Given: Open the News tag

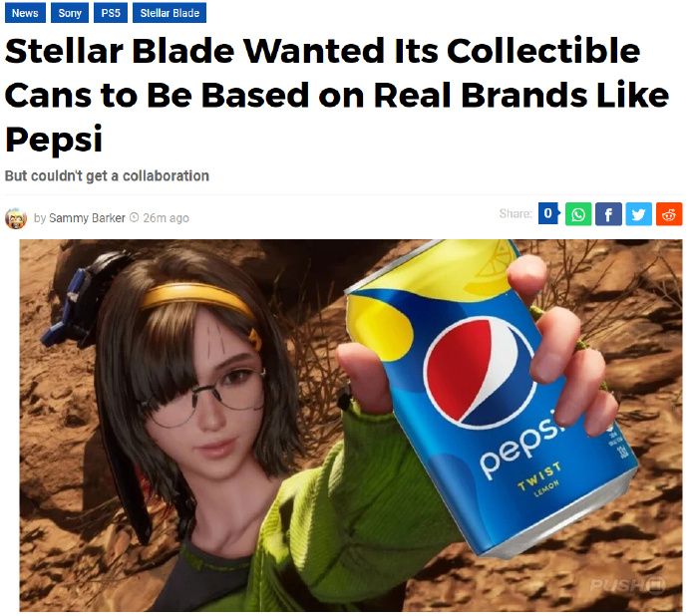Looking at the screenshot, I should pos(25,13).
